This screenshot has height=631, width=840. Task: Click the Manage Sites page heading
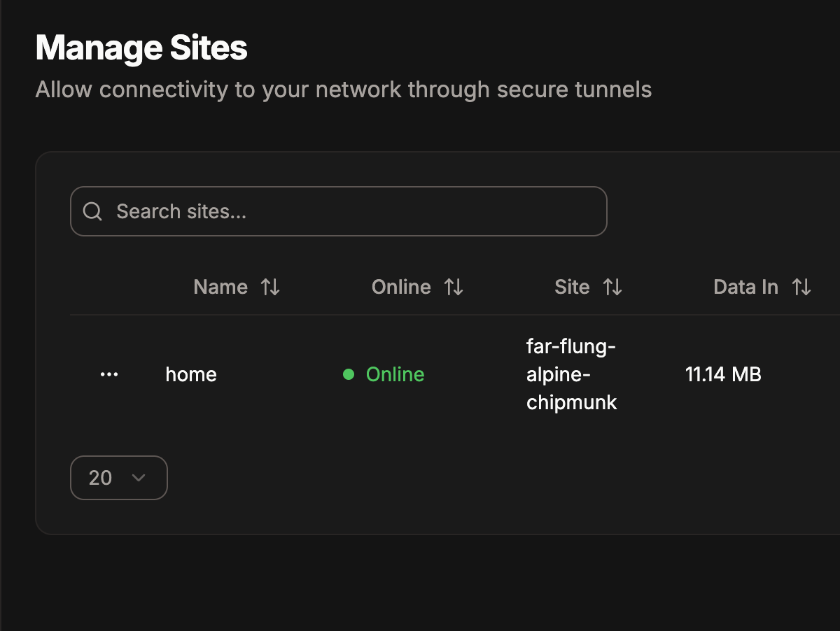tap(141, 49)
